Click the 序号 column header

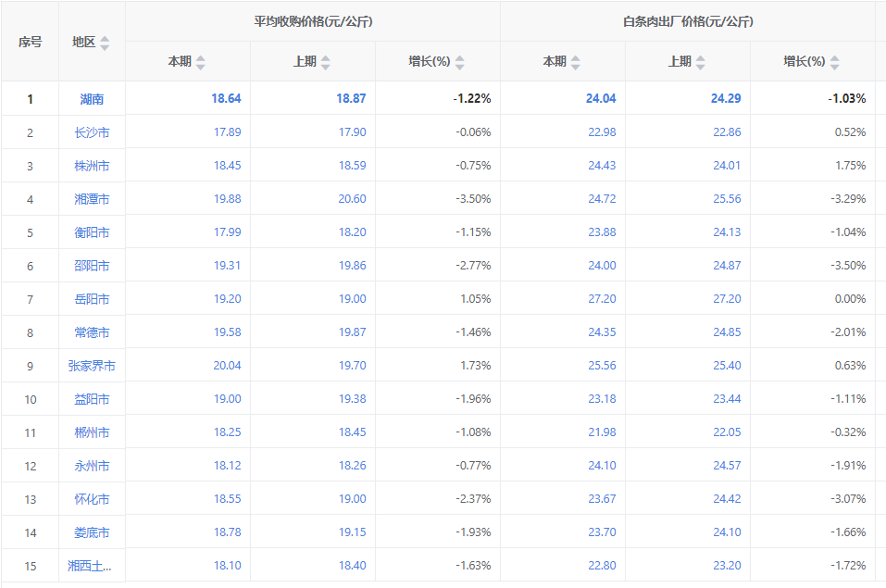30,42
